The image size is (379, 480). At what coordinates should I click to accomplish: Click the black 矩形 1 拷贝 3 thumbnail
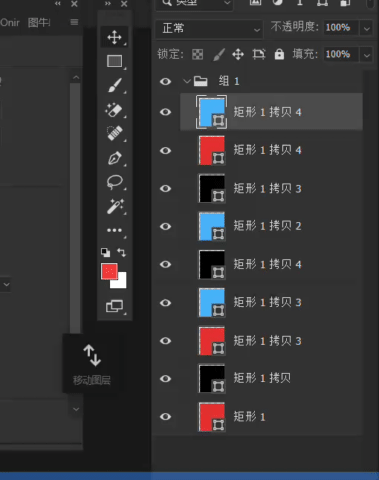[212, 188]
